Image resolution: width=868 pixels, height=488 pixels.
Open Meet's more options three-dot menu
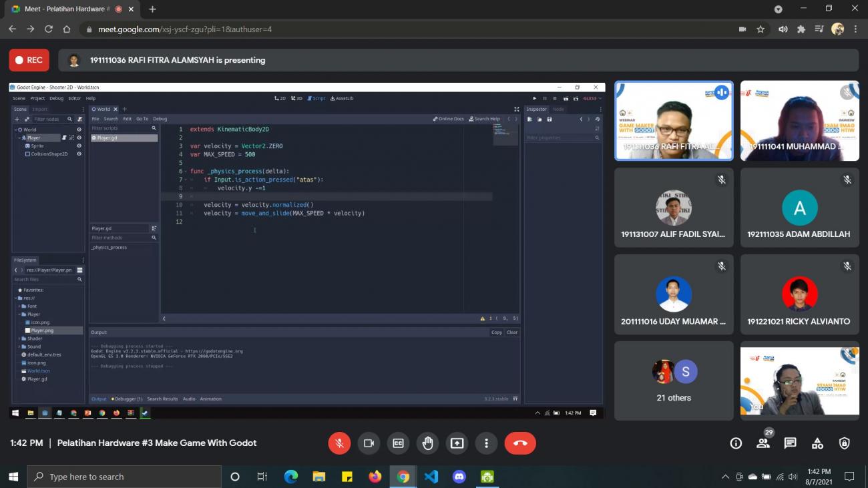click(486, 443)
